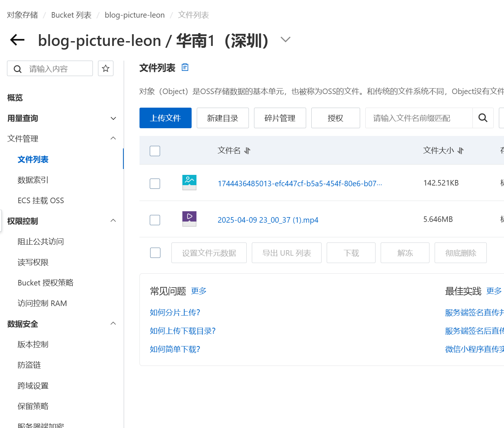Image resolution: width=504 pixels, height=428 pixels.
Task: Open the 2025-04-09 23_00_37 (1).mp4 link
Action: pyautogui.click(x=268, y=220)
